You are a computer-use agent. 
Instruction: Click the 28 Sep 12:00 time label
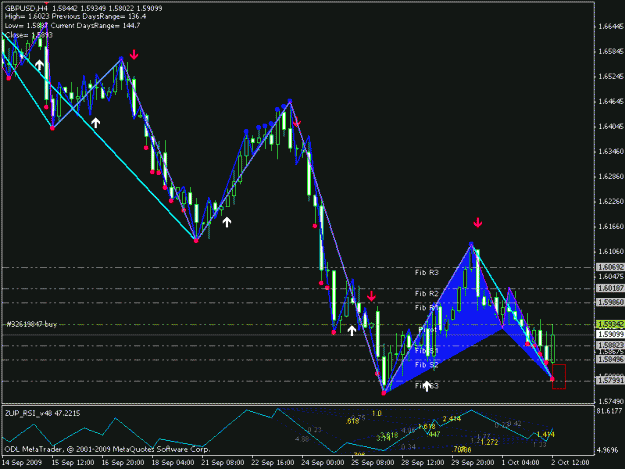[x=423, y=463]
